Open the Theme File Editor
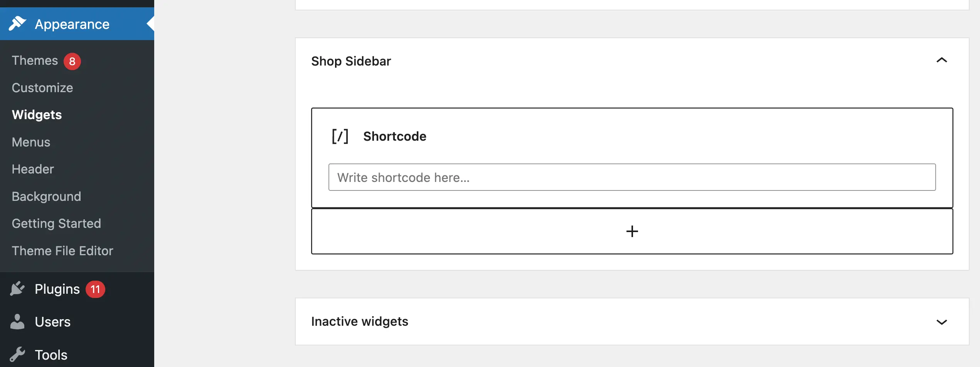Viewport: 980px width, 367px height. point(62,251)
